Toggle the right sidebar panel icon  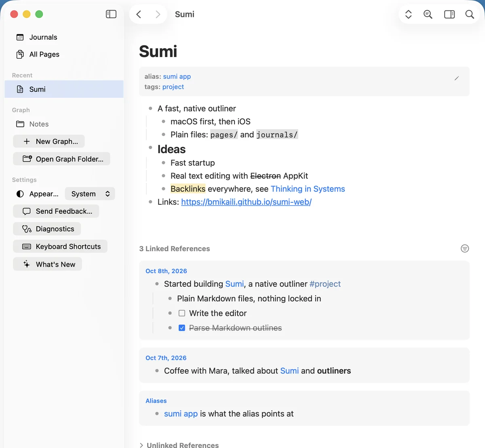coord(449,15)
